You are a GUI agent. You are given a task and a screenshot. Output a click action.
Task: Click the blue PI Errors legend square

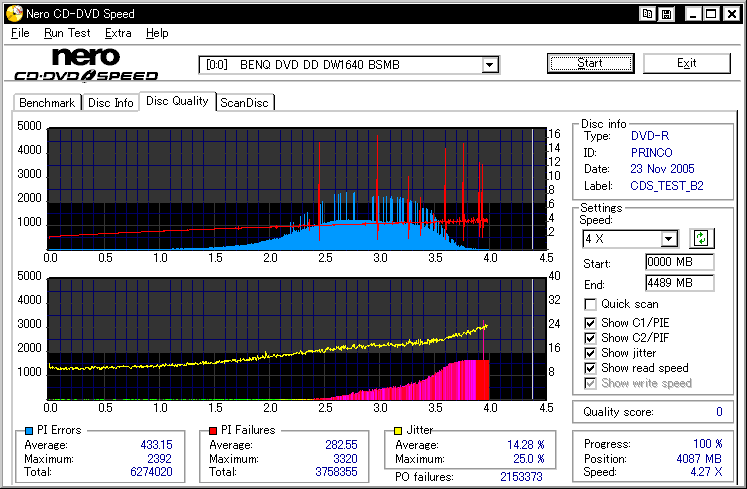pos(28,430)
